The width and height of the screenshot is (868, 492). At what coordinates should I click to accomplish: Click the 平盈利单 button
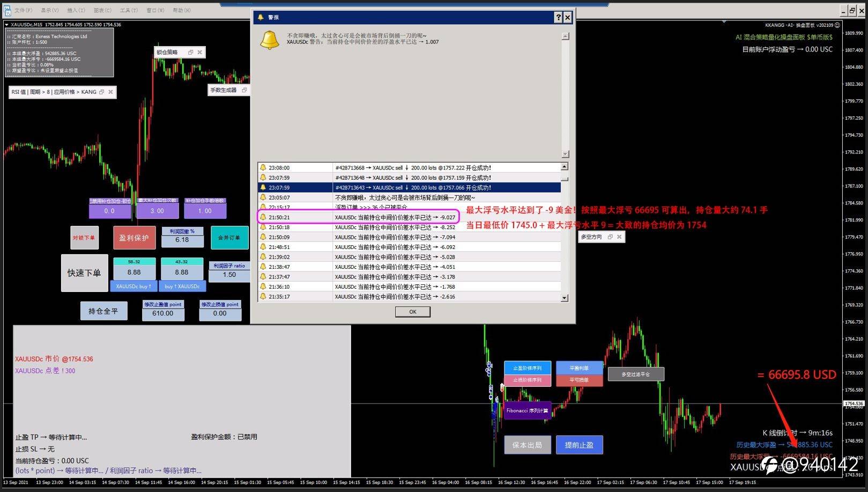click(x=579, y=368)
